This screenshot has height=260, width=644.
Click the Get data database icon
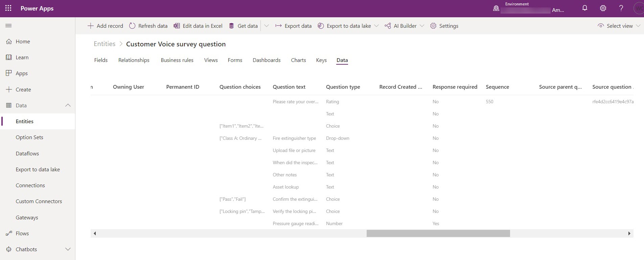231,26
